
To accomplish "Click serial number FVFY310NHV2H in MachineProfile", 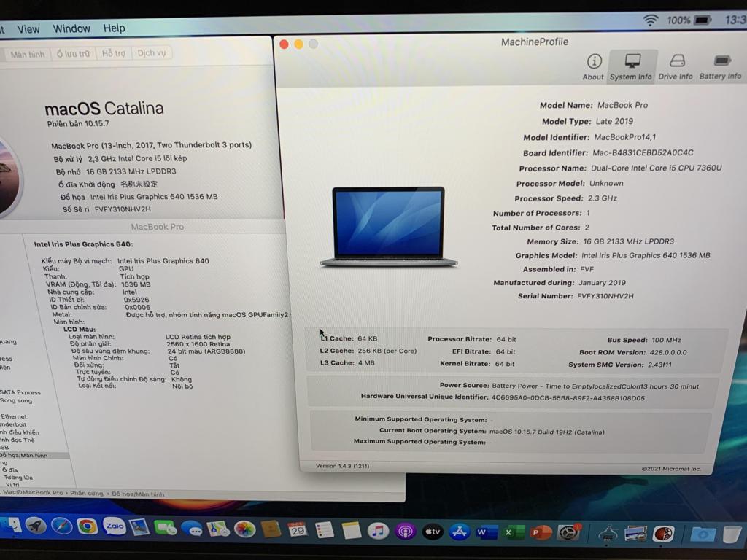I will coord(605,296).
